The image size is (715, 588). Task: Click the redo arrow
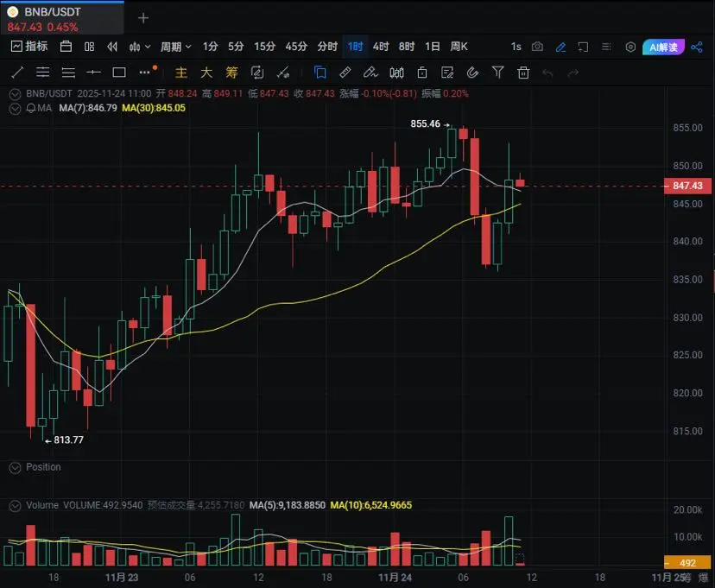click(573, 73)
